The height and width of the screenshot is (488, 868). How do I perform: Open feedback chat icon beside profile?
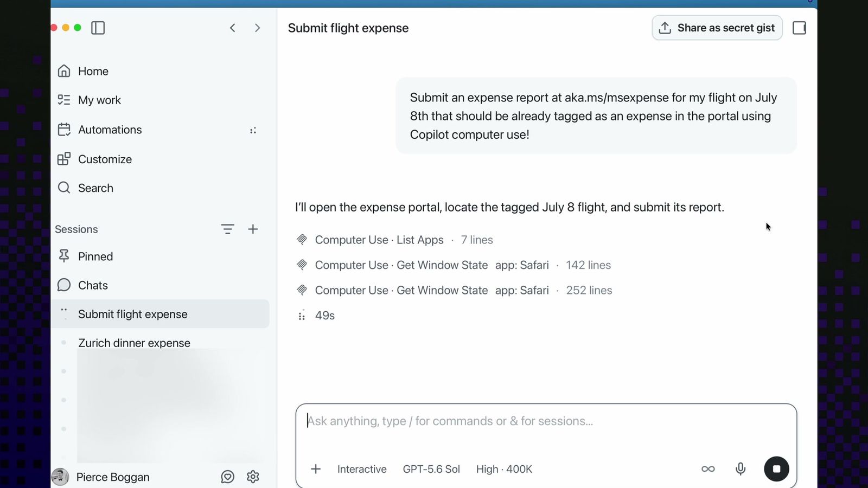point(228,477)
